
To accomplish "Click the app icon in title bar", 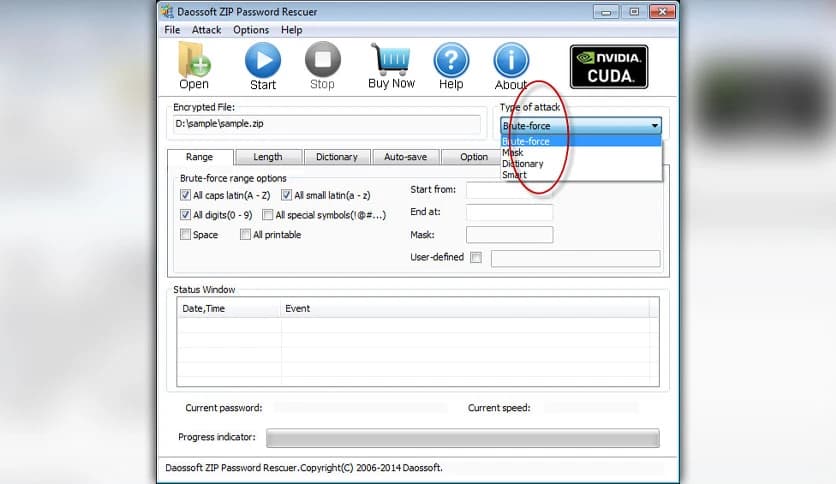I will [167, 11].
